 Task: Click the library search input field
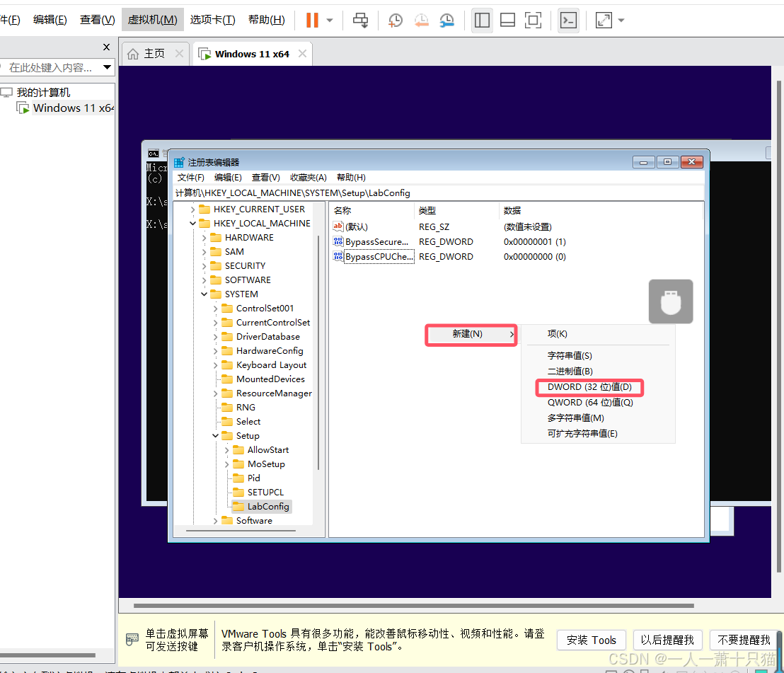click(50, 67)
